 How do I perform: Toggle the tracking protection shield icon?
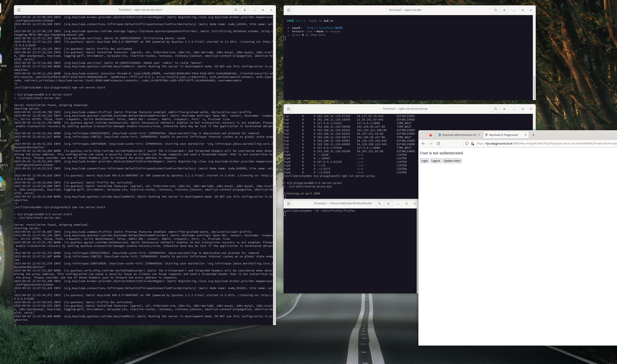coord(467,144)
